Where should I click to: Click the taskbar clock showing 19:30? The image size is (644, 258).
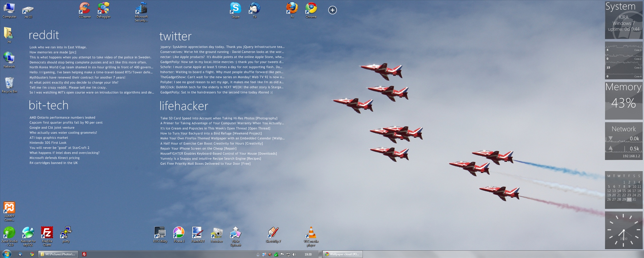click(308, 254)
